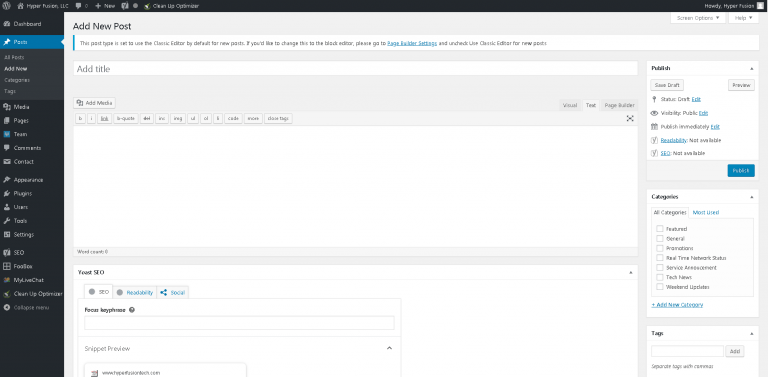Click the Add title input field
Screen dimensions: 768x377
[356, 69]
